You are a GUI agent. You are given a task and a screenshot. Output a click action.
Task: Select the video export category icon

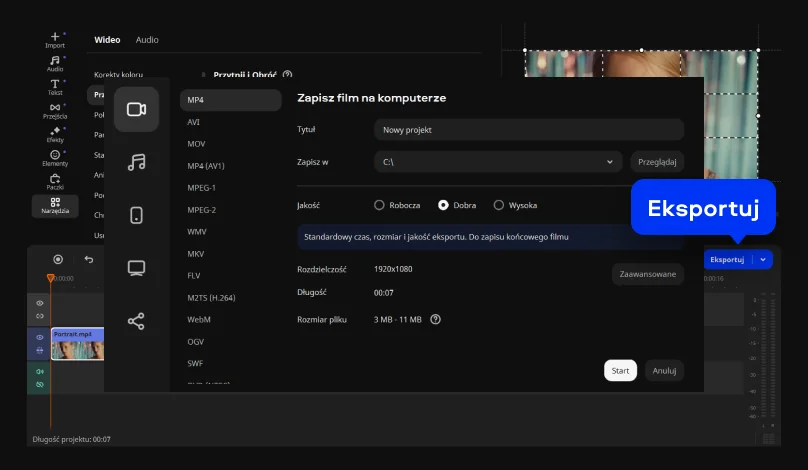coord(136,109)
